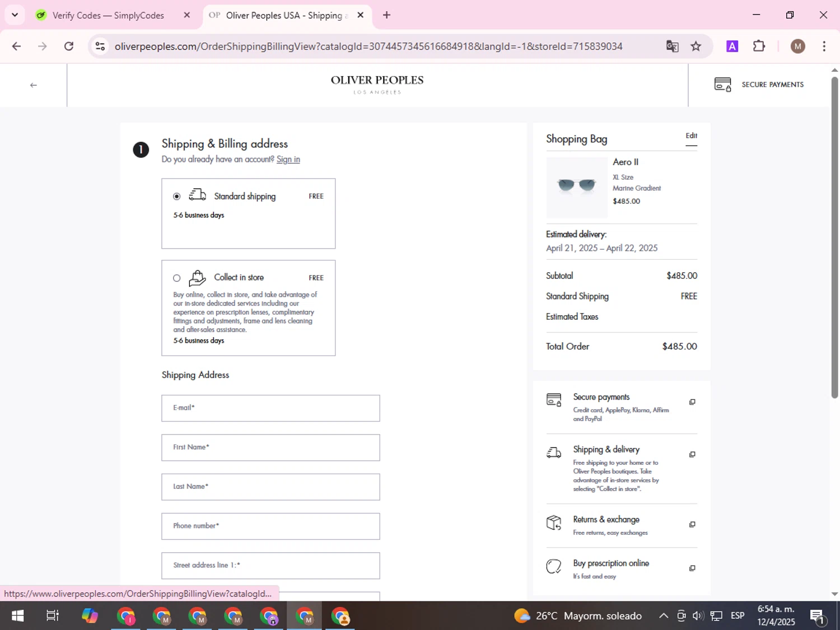Click the First Name input field
Image resolution: width=840 pixels, height=630 pixels.
pyautogui.click(x=270, y=447)
